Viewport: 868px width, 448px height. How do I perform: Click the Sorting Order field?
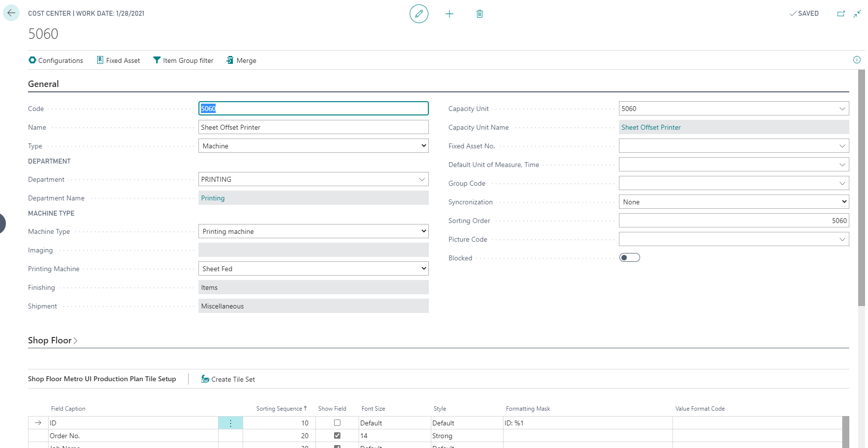coord(734,221)
